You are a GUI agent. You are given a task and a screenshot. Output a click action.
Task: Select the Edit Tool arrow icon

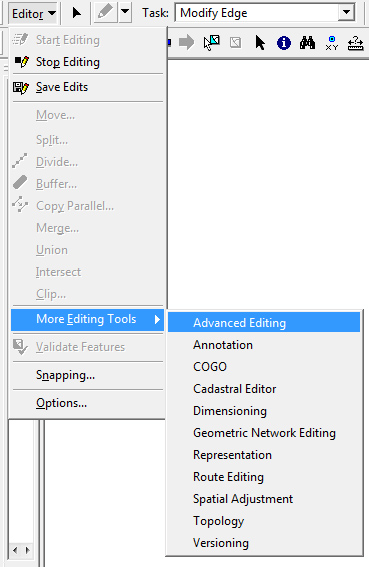(x=76, y=13)
